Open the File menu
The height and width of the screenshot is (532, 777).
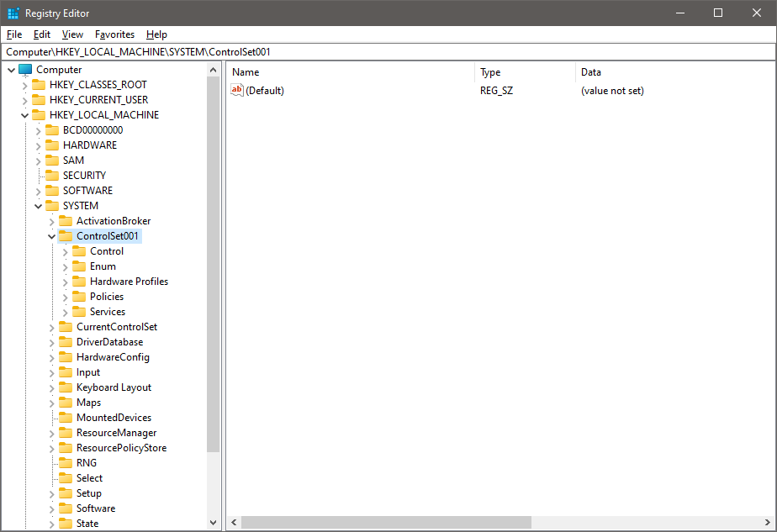(x=14, y=34)
